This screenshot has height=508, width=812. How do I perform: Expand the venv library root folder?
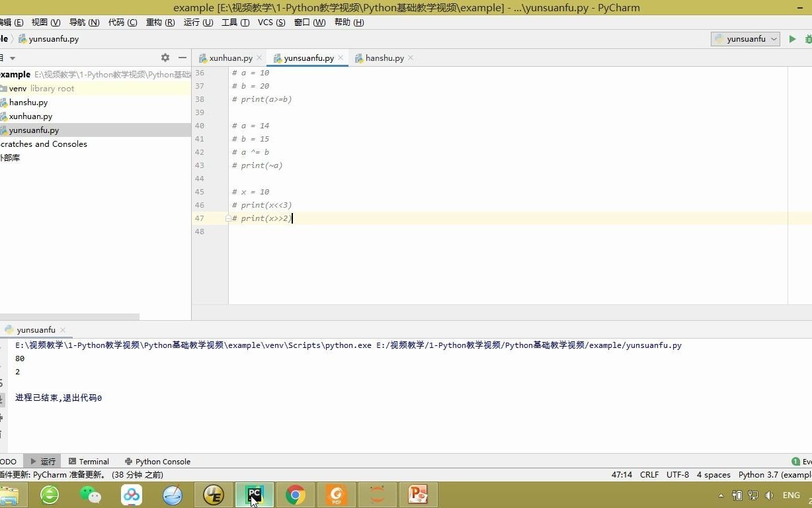point(17,88)
